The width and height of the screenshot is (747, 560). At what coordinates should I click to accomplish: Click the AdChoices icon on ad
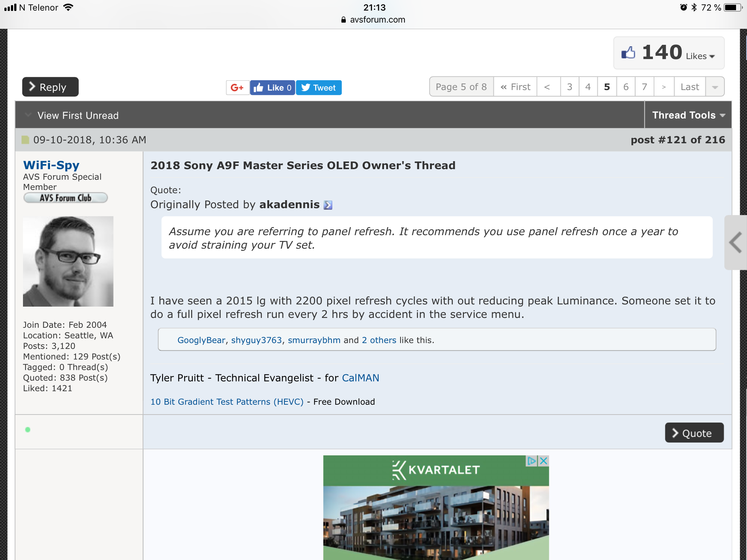point(532,461)
